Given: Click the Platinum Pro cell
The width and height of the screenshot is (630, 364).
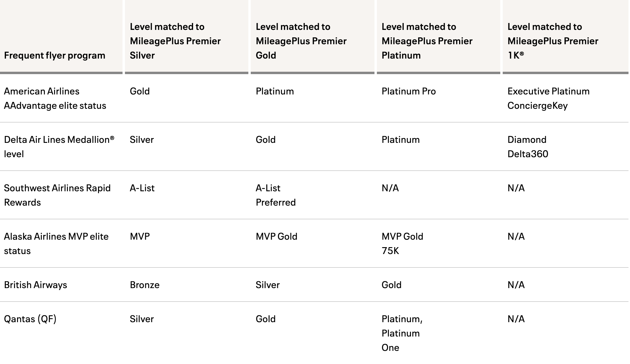Looking at the screenshot, I should click(409, 91).
